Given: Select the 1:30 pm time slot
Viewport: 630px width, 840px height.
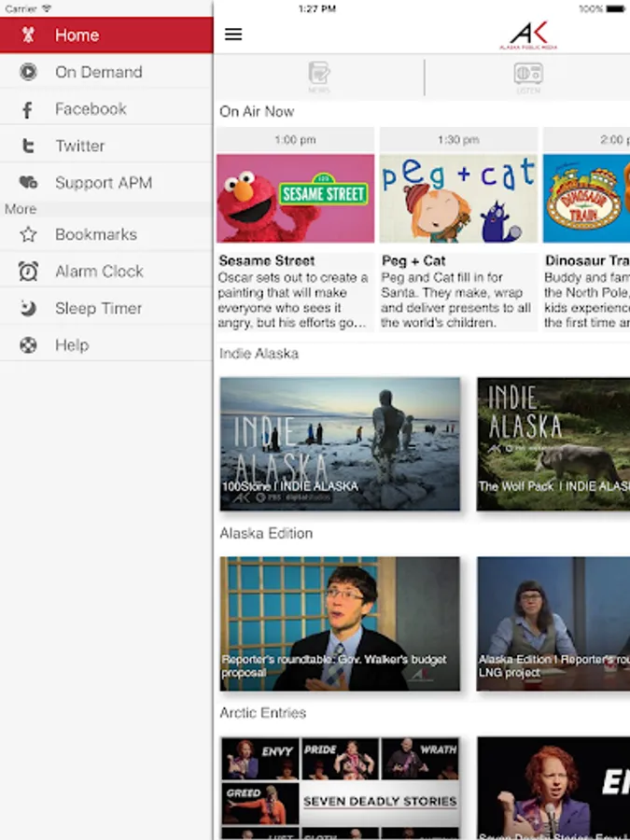Looking at the screenshot, I should (x=458, y=140).
